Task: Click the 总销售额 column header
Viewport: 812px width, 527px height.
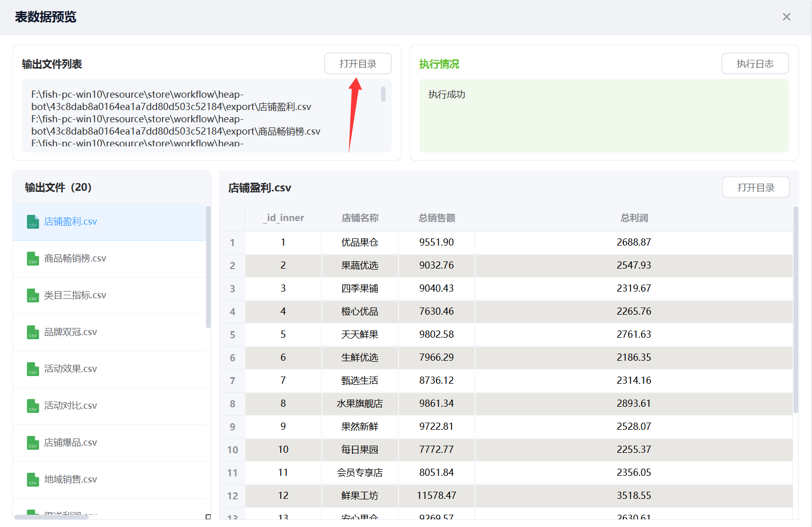Action: 436,218
